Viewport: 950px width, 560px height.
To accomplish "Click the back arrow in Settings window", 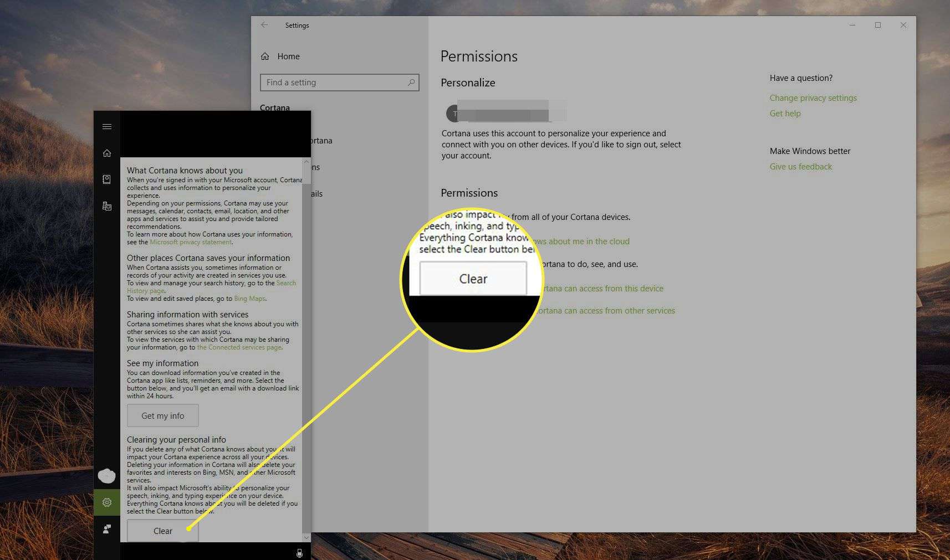I will (264, 25).
